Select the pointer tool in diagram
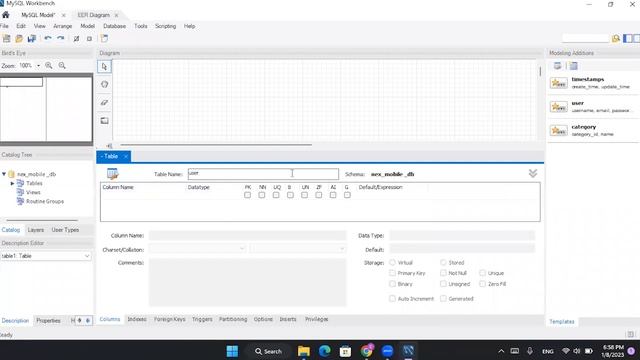Image resolution: width=640 pixels, height=360 pixels. coord(104,67)
